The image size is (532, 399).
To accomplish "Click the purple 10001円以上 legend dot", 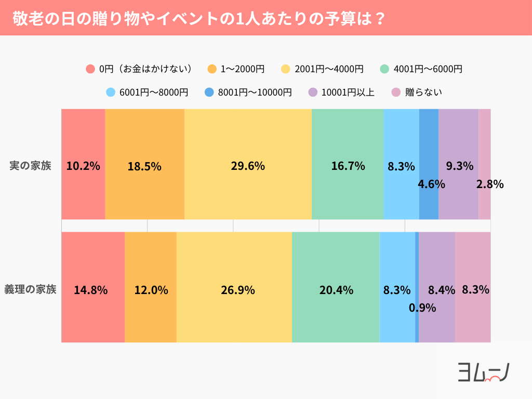I will coord(313,92).
